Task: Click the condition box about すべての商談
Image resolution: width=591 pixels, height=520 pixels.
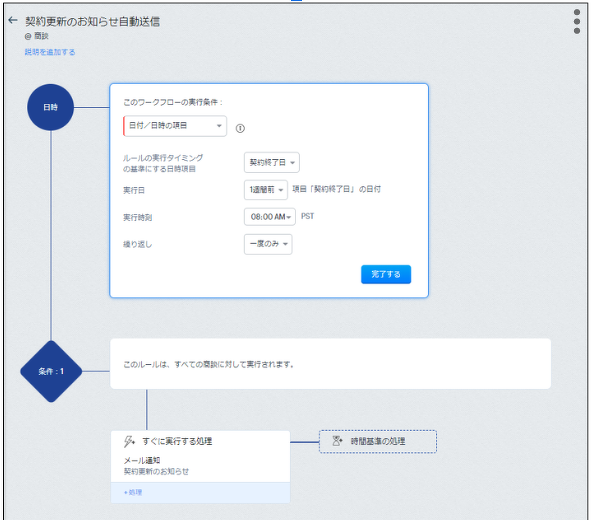Action: point(331,364)
